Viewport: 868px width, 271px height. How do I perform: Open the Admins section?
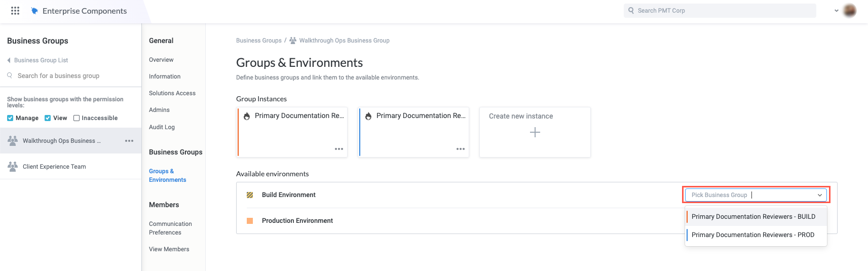click(x=159, y=110)
